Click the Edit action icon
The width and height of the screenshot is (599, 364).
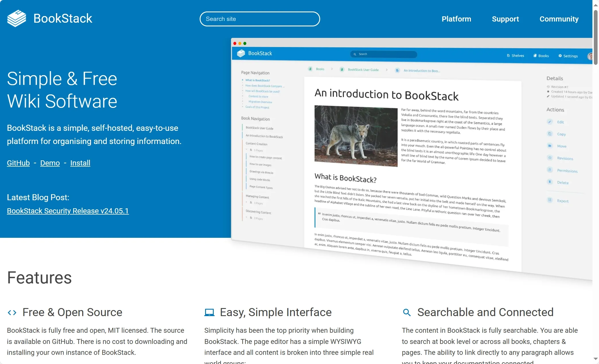click(x=550, y=122)
